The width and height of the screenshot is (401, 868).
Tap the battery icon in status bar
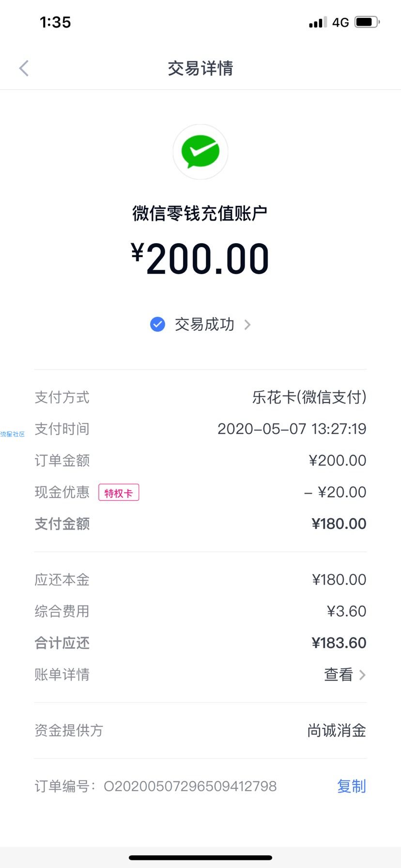(x=367, y=22)
